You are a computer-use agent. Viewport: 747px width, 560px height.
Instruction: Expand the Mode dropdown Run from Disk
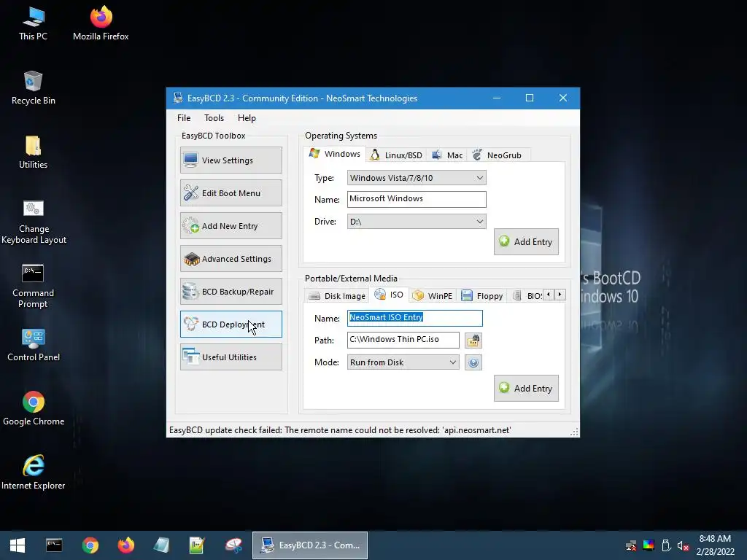pos(403,362)
